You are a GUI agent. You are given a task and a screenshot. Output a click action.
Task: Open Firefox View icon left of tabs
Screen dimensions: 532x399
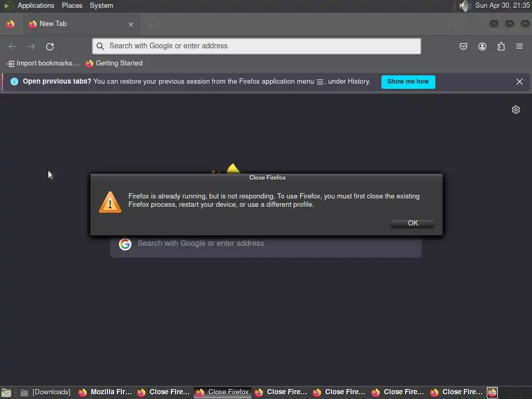coord(10,24)
